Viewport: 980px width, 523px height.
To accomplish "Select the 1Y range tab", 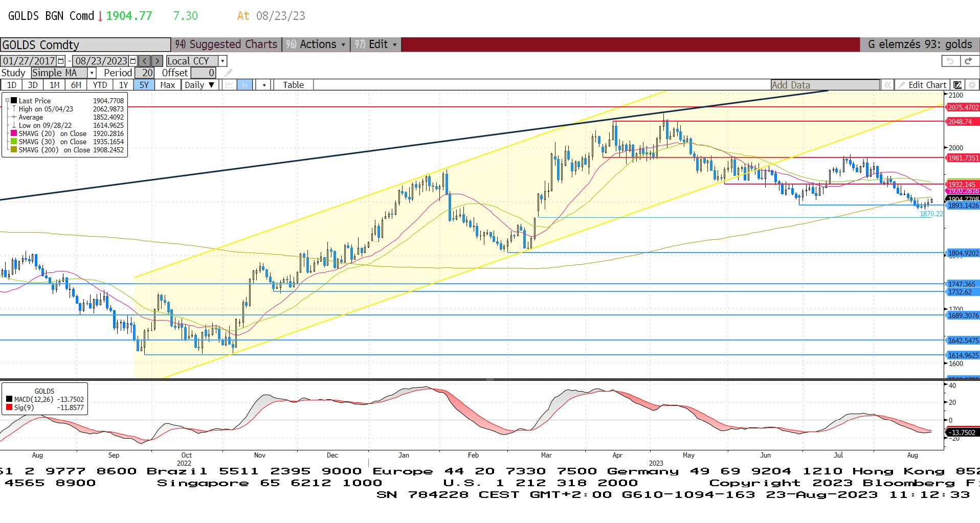I will (123, 85).
